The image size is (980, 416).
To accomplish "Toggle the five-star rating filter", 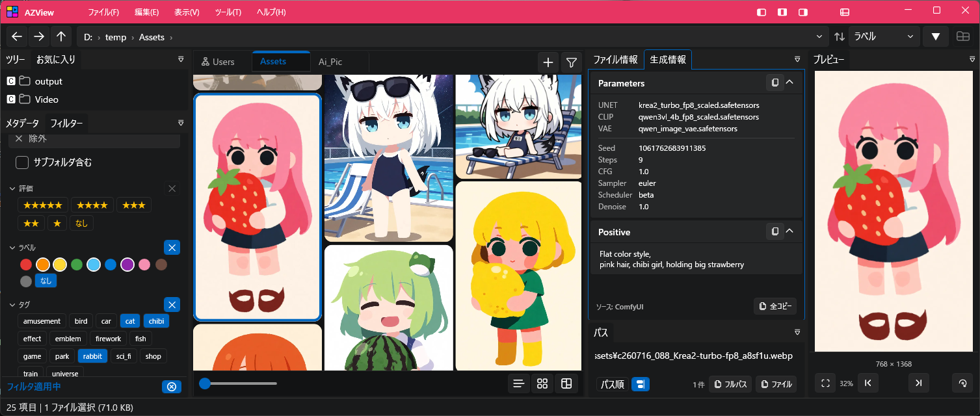I will point(43,205).
